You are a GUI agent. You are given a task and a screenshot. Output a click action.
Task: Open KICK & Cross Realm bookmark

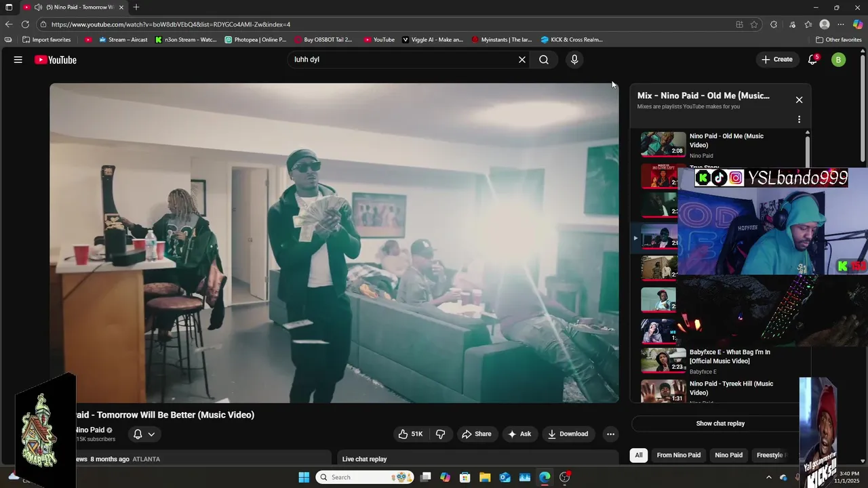[x=572, y=40]
